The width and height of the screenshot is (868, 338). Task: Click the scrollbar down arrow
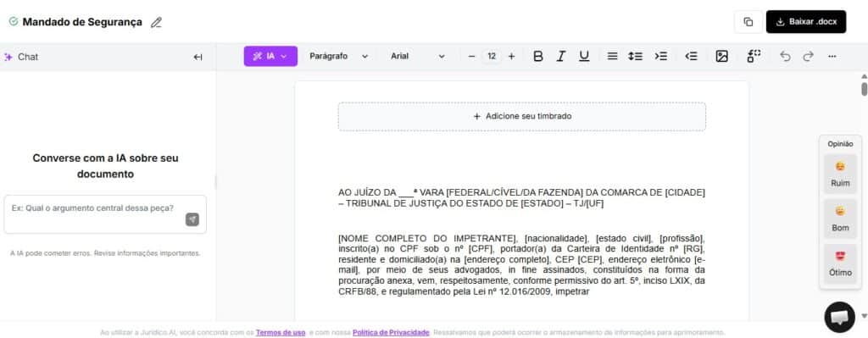864,316
